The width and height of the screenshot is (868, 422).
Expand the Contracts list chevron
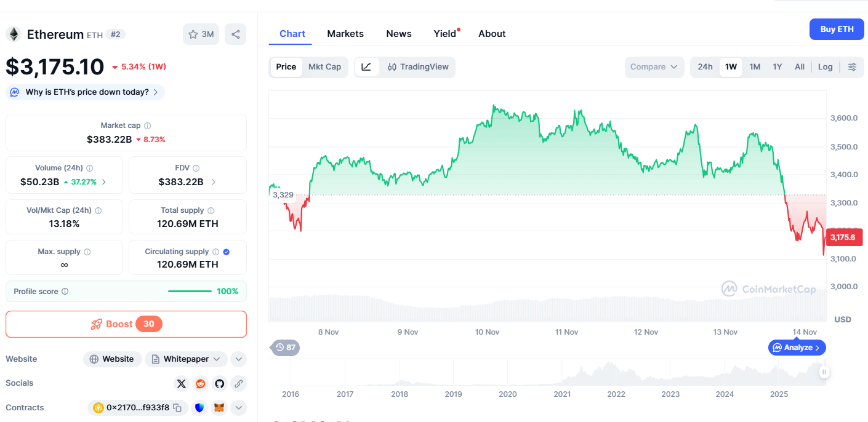tap(238, 407)
